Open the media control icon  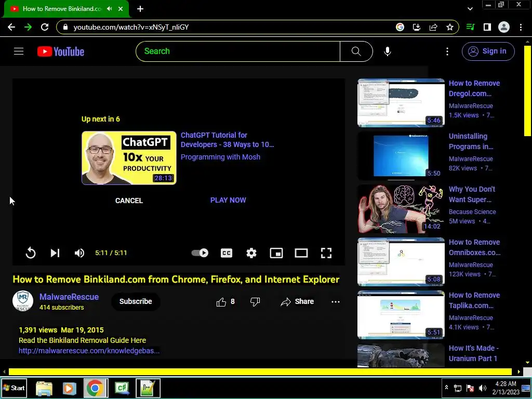(471, 27)
